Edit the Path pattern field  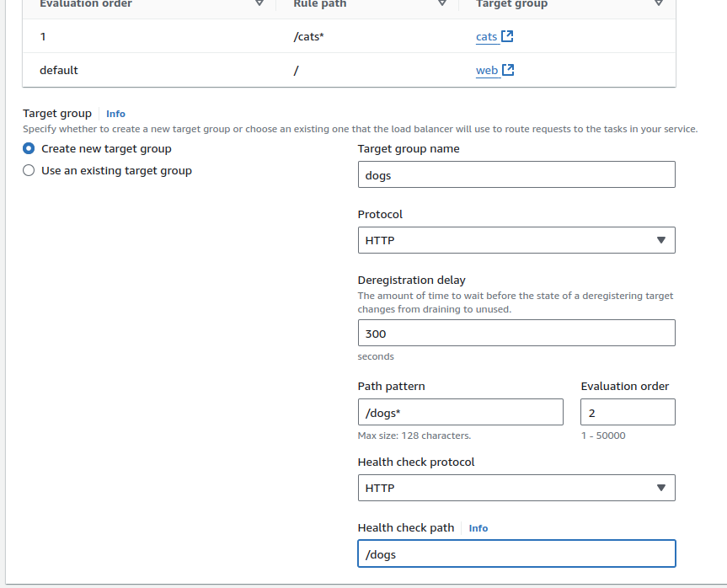coord(460,412)
